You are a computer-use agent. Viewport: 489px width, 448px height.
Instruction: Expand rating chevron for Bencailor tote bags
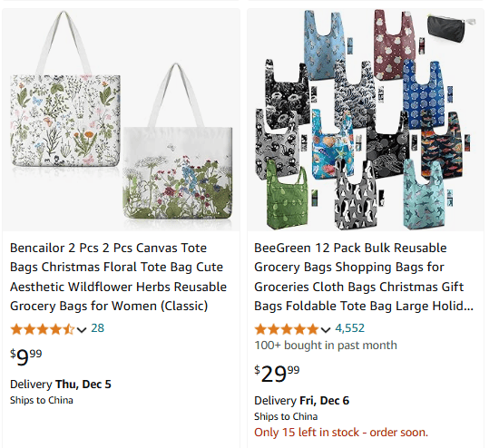pyautogui.click(x=82, y=329)
